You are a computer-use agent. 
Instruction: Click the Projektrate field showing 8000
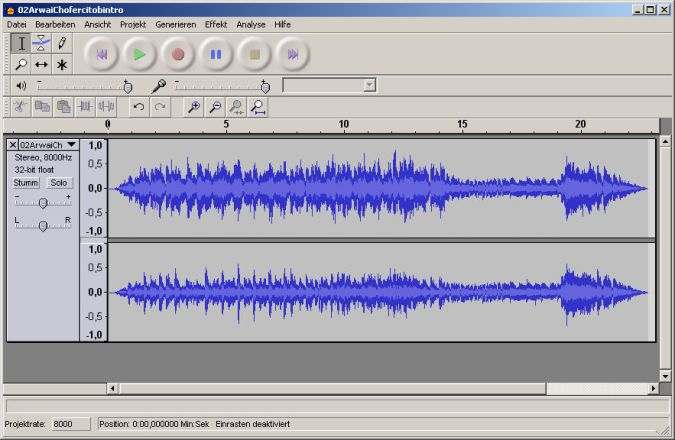pos(71,424)
